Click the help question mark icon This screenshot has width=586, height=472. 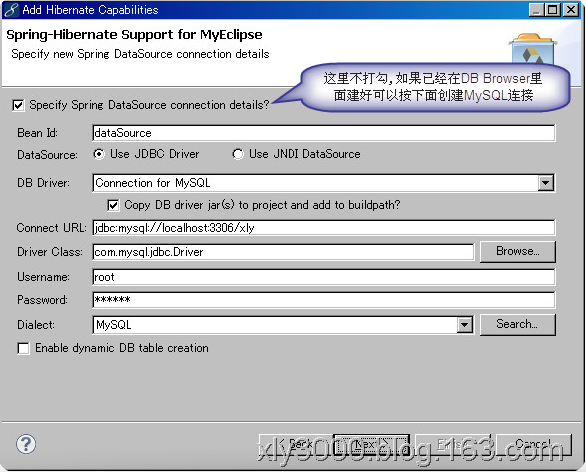(26, 444)
